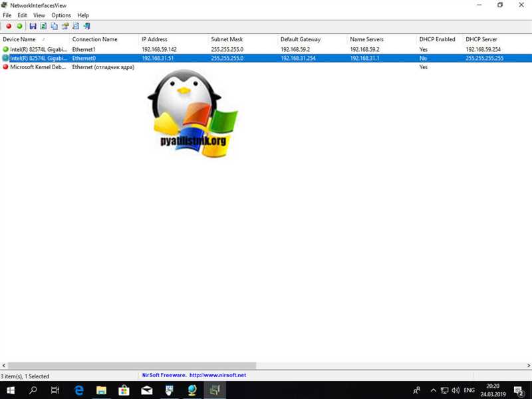Click horizontal scrollbar right arrow
Image resolution: width=532 pixels, height=399 pixels.
tap(528, 365)
